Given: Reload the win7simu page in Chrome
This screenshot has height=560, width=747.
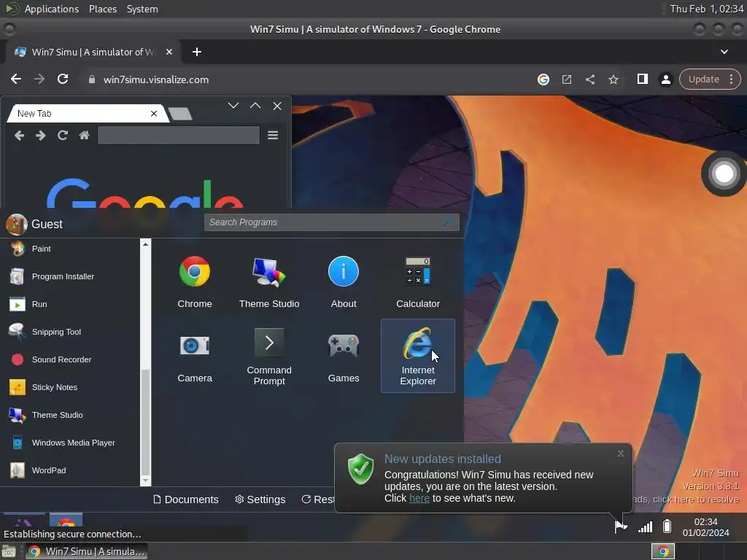Looking at the screenshot, I should [x=63, y=79].
